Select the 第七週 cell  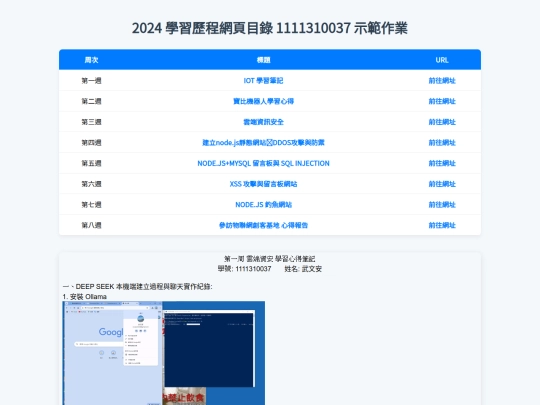pyautogui.click(x=91, y=205)
